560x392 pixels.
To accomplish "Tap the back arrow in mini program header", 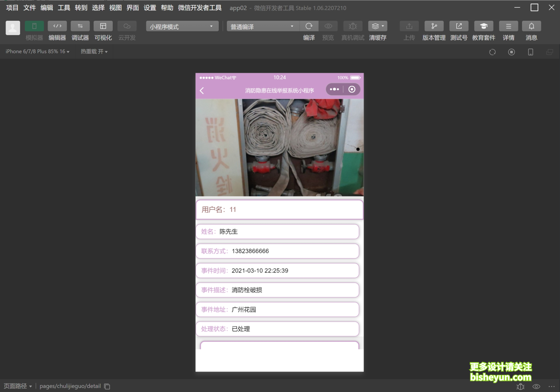I will pyautogui.click(x=202, y=91).
